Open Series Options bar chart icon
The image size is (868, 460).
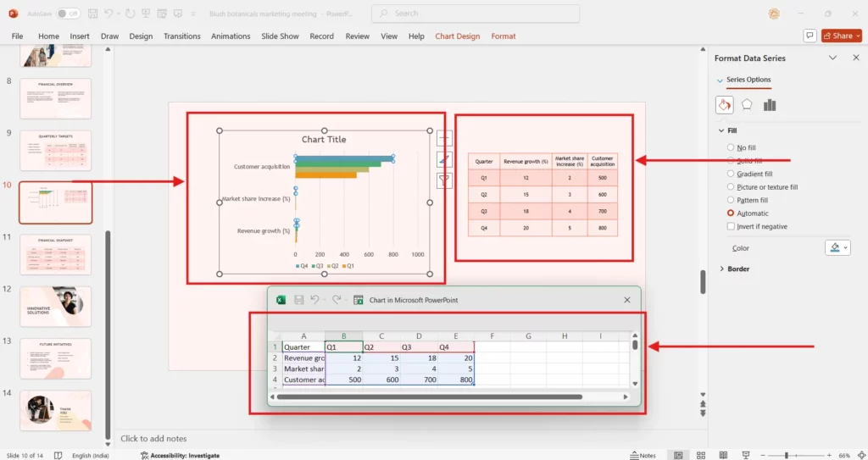(770, 105)
